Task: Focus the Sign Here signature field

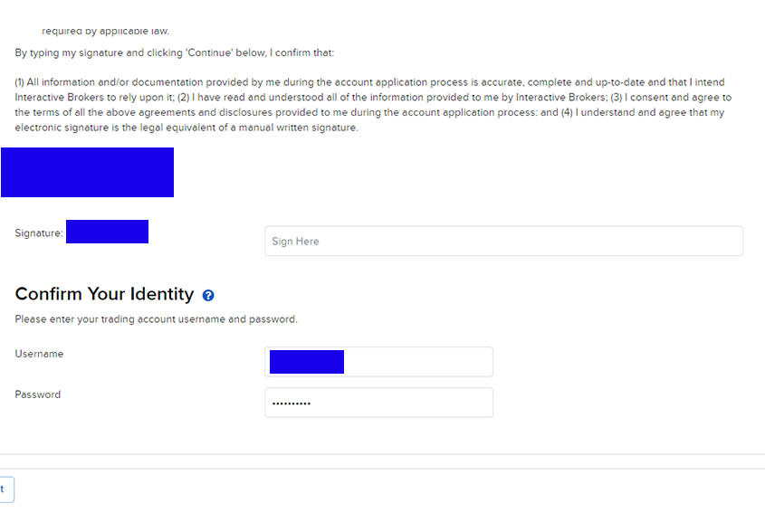Action: pos(503,242)
